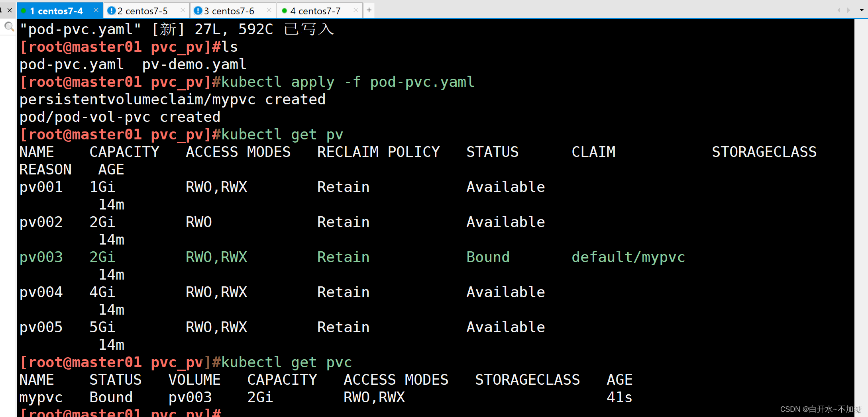Click the 'pv-demo.yaml' file name
This screenshot has height=417, width=868.
tap(194, 65)
